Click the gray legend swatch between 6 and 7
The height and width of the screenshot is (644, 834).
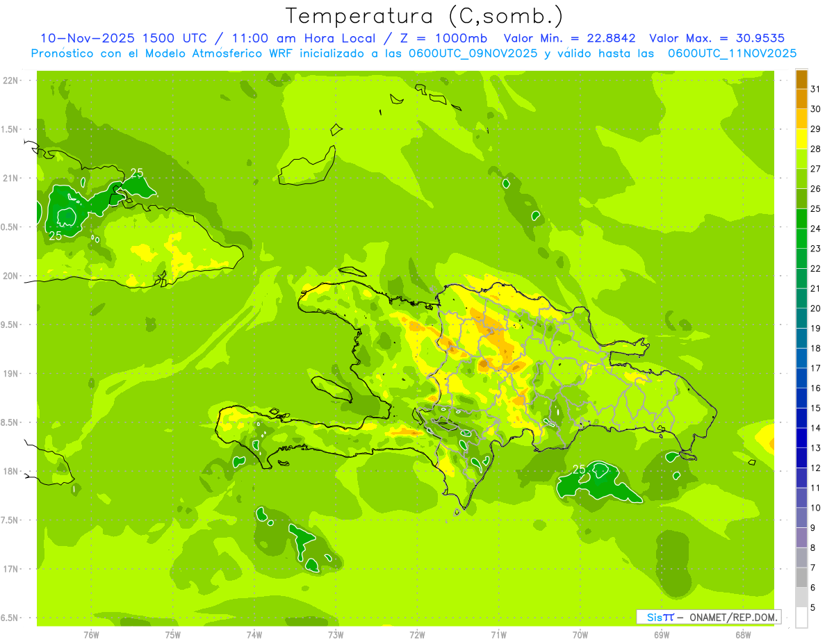[801, 577]
